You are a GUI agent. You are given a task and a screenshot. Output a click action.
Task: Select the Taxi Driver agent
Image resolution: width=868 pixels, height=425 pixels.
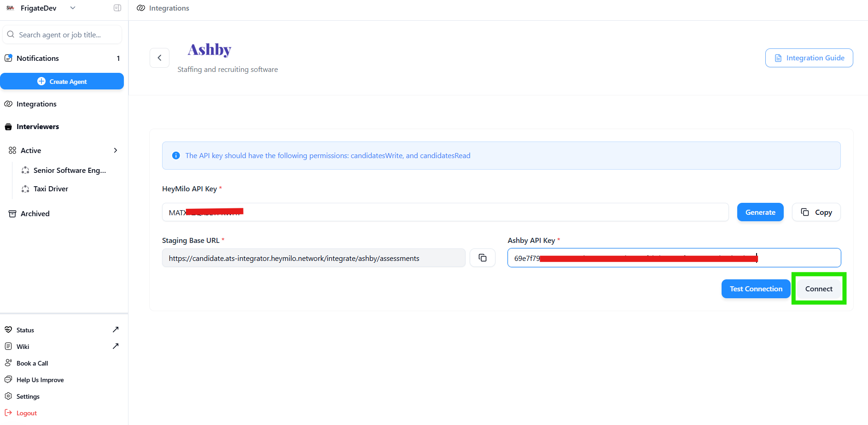(x=51, y=189)
